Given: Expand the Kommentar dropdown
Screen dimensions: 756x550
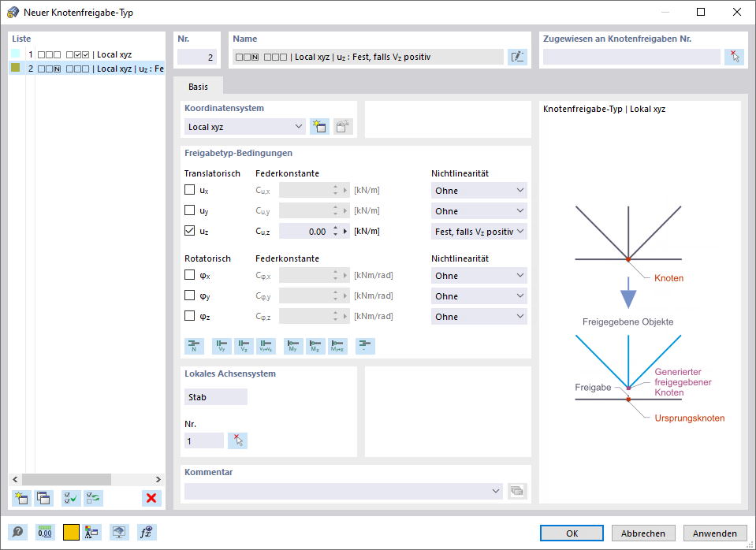Looking at the screenshot, I should 496,491.
